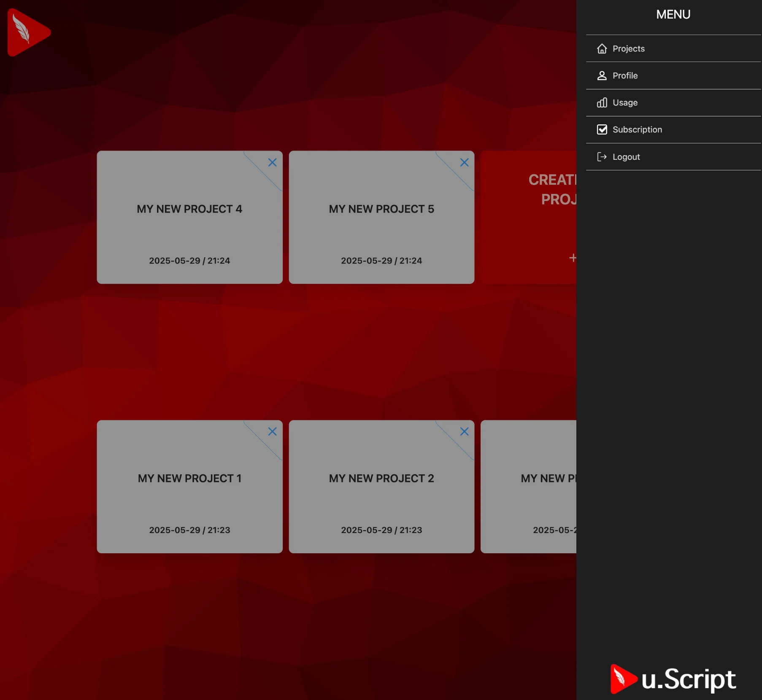Image resolution: width=762 pixels, height=700 pixels.
Task: Delete My New Project 1 with its X
Action: click(272, 431)
